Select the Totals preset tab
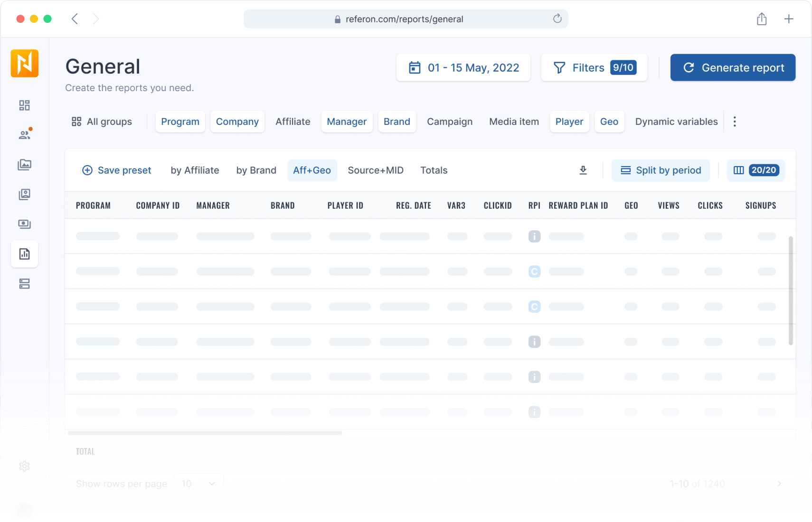 pos(434,170)
